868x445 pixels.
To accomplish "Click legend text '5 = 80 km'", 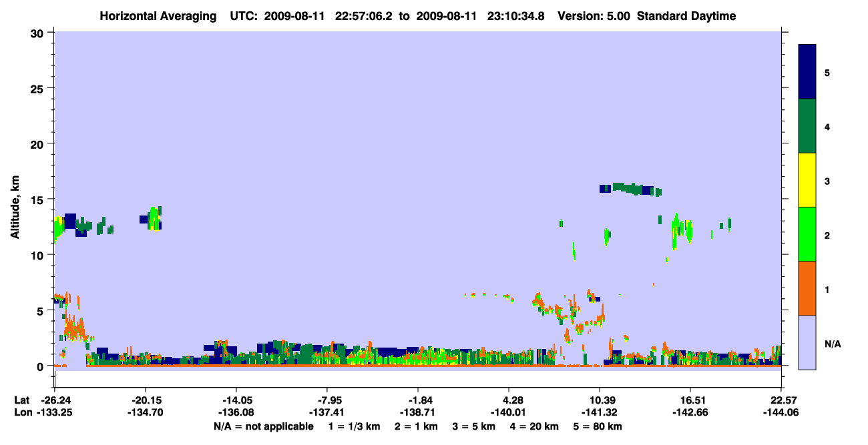I will tap(598, 426).
